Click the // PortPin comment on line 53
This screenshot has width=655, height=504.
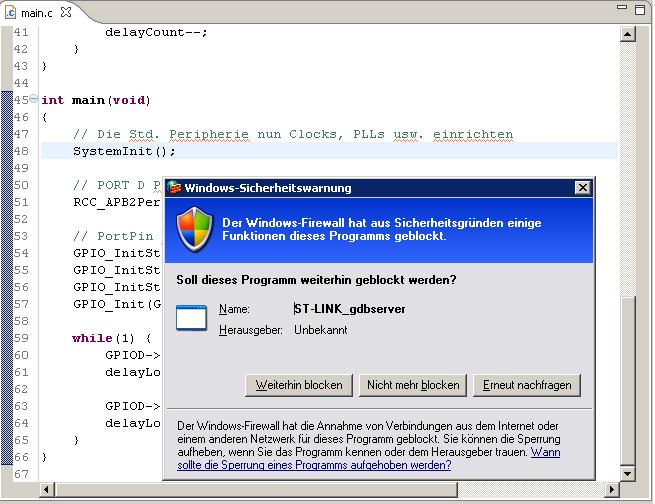point(113,236)
